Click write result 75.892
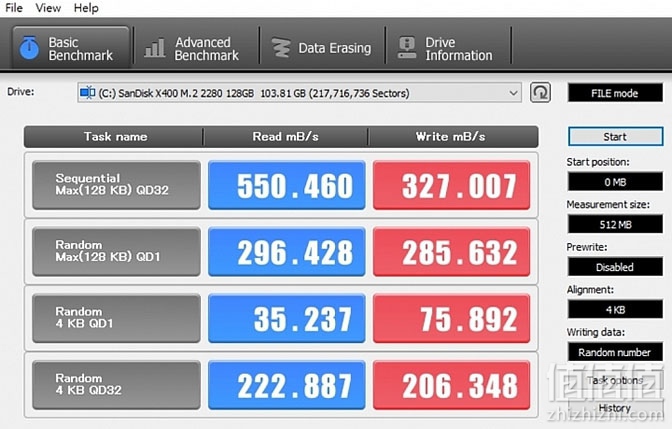Viewport: 672px width, 429px height. pos(452,318)
